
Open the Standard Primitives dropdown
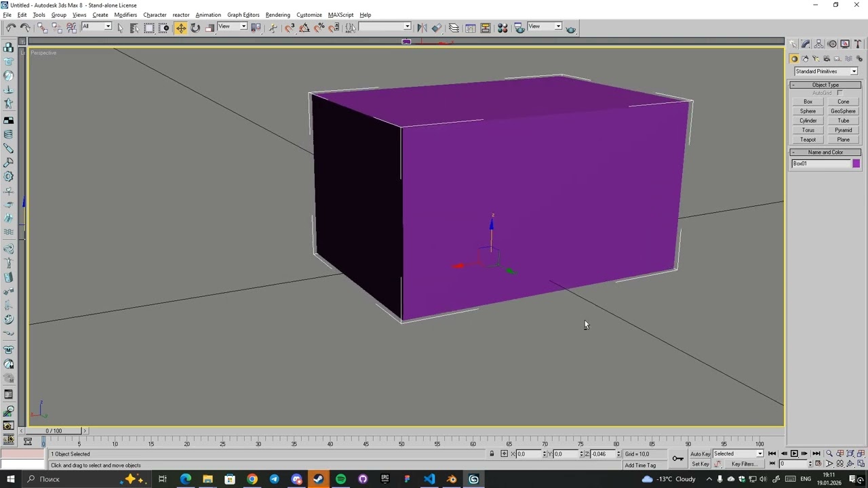tap(826, 71)
